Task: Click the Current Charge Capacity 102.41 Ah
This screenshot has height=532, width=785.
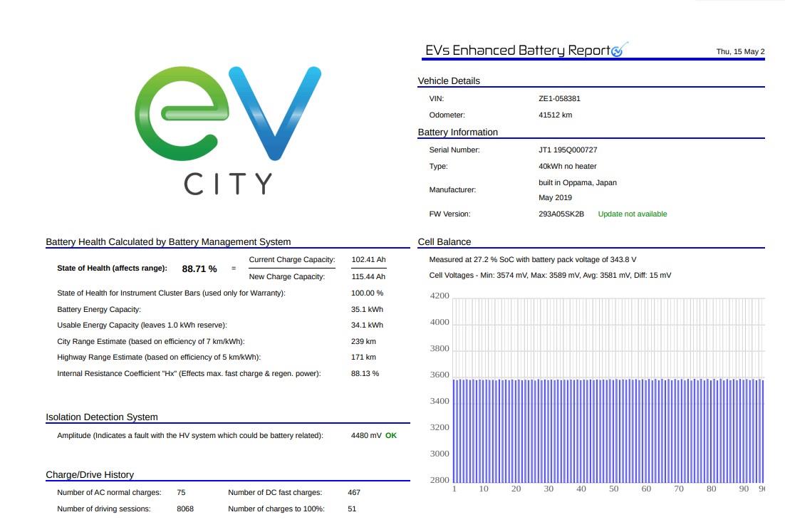Action: coord(368,259)
